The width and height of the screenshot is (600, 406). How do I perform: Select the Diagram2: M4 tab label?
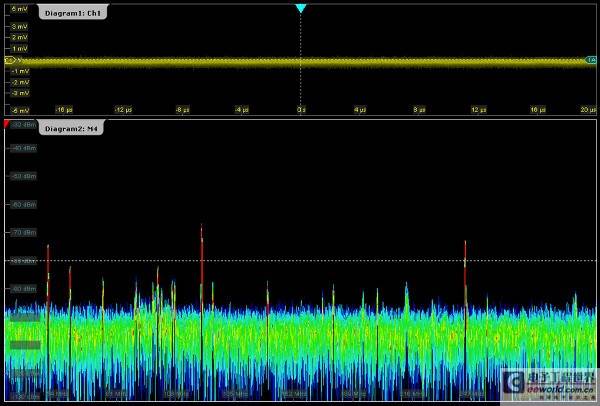pyautogui.click(x=72, y=129)
